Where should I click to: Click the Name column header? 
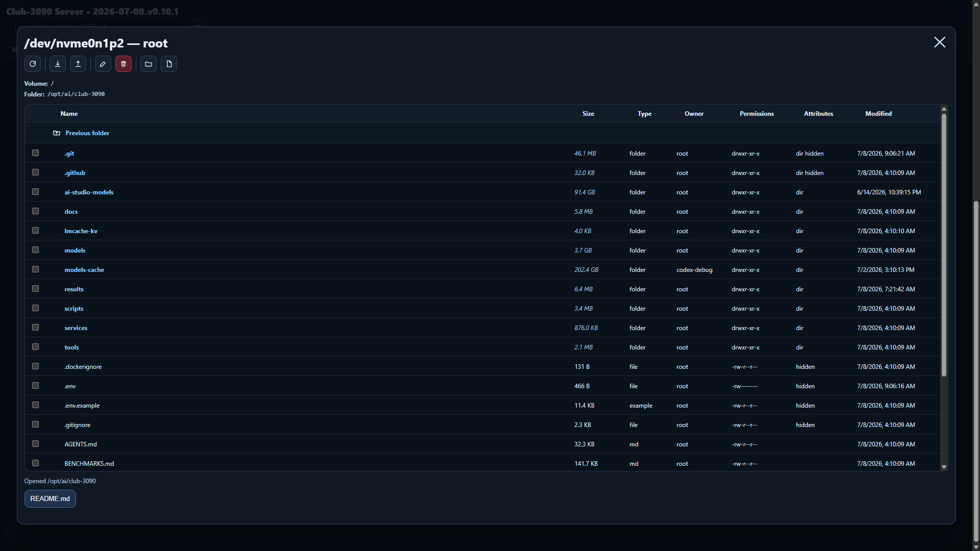(69, 114)
